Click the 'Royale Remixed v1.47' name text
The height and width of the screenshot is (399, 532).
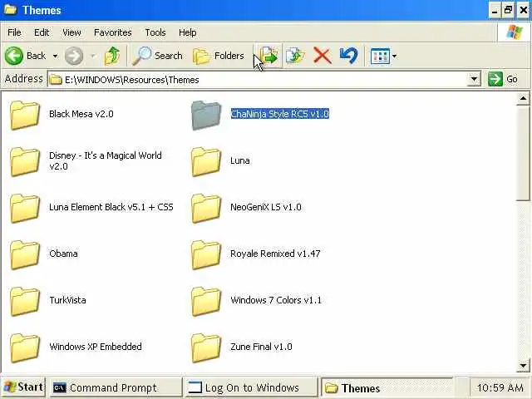coord(275,254)
